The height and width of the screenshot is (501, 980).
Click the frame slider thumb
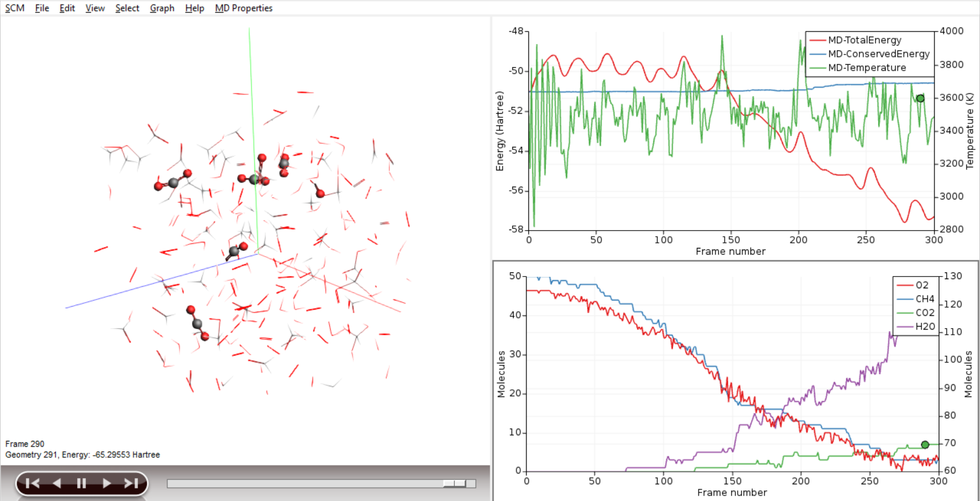pyautogui.click(x=454, y=483)
